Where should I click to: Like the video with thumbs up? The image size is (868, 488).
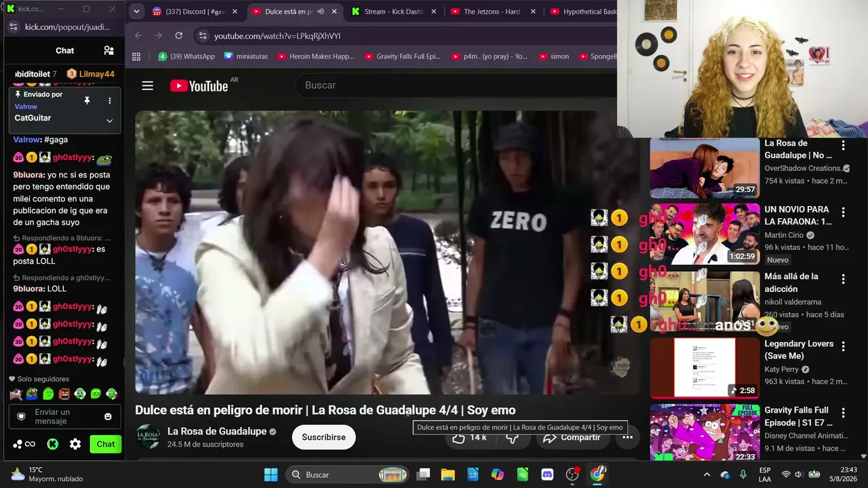point(469,438)
